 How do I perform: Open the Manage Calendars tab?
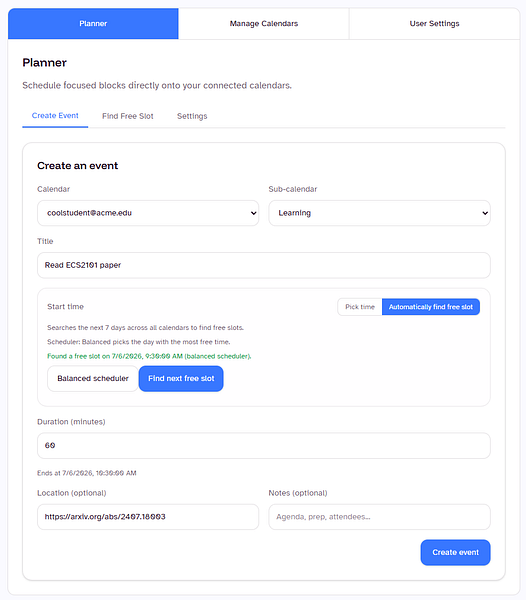[264, 24]
